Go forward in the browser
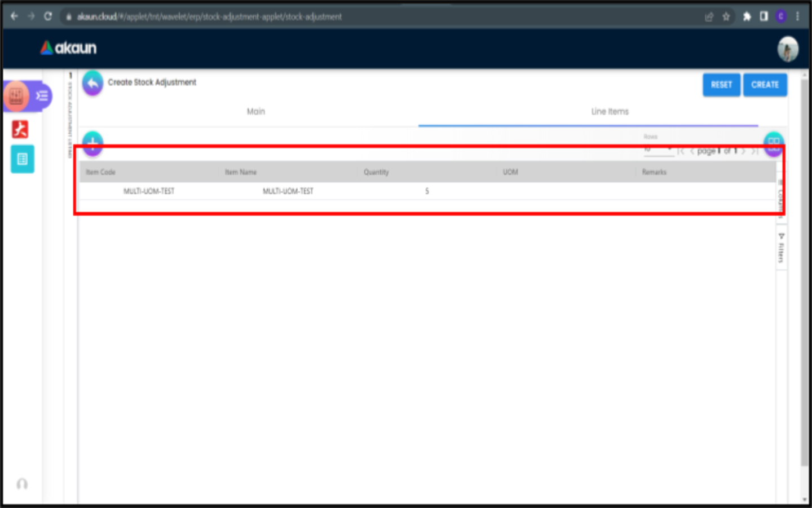The image size is (812, 508). click(x=31, y=16)
